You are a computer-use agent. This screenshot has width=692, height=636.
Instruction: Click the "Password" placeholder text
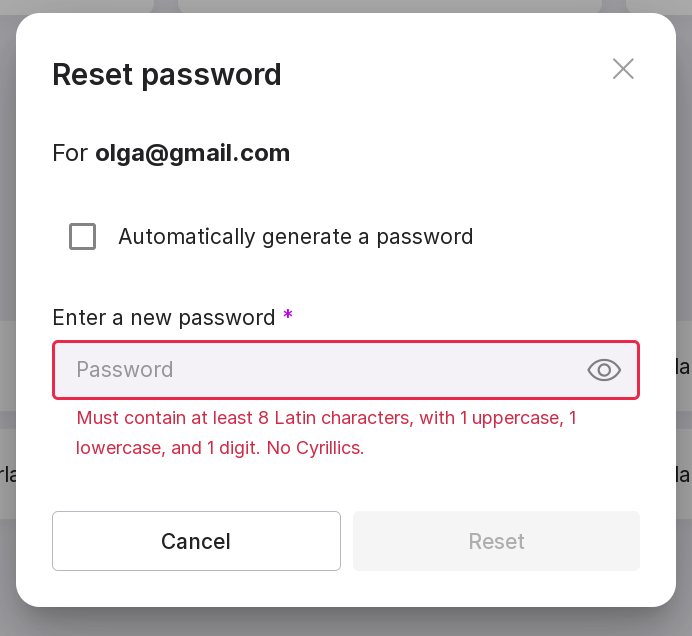125,370
